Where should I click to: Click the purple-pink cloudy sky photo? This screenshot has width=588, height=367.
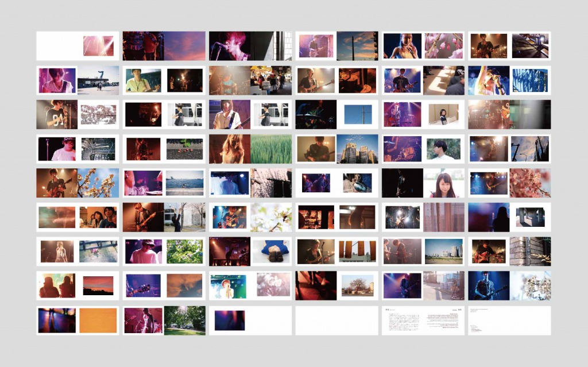[x=184, y=46]
